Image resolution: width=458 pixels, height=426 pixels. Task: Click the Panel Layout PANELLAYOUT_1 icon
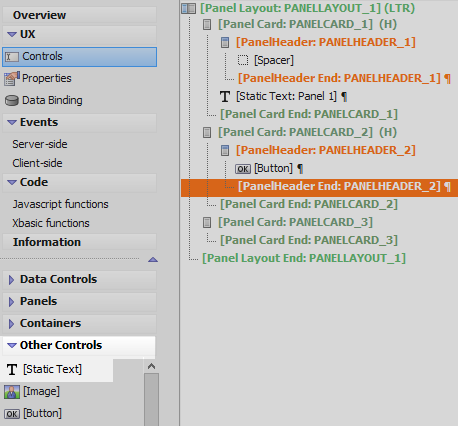[188, 8]
